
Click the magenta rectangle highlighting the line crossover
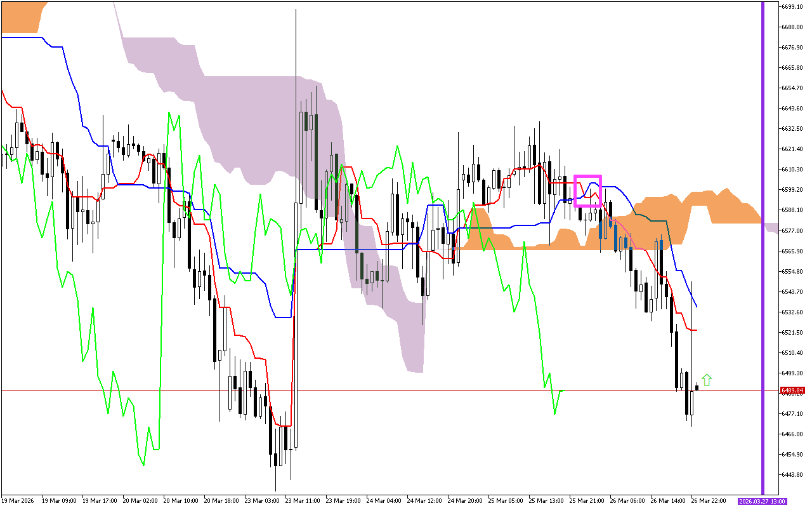point(589,190)
